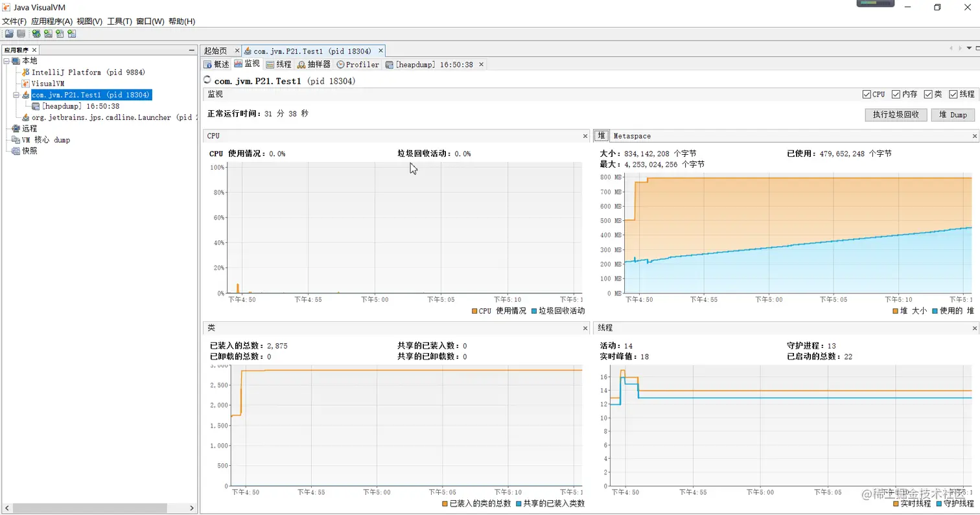
Task: Open the 窗口(W) menu
Action: [150, 21]
